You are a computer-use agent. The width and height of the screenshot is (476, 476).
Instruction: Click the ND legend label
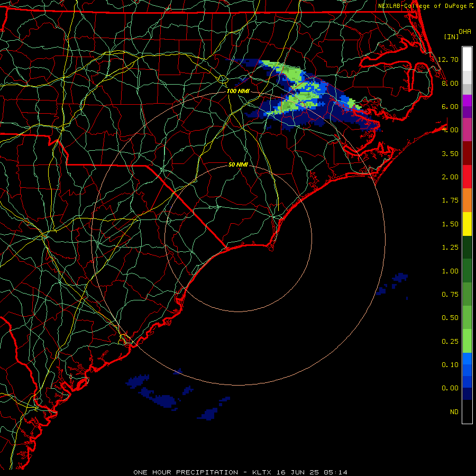(454, 412)
